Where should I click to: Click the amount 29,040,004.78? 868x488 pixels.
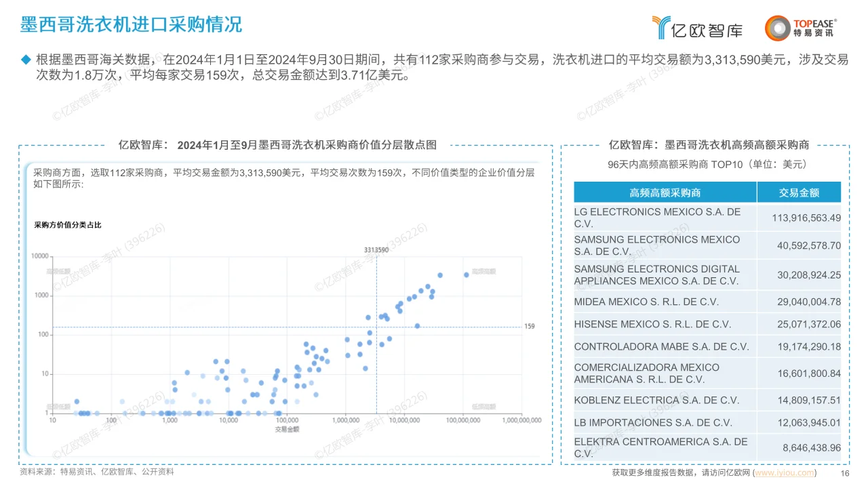pyautogui.click(x=809, y=302)
